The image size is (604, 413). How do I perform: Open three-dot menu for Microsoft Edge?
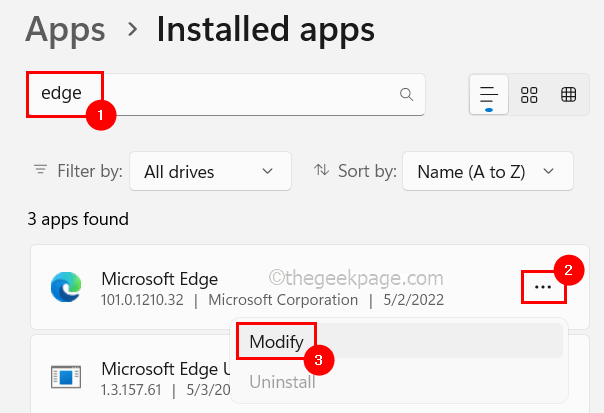tap(543, 287)
